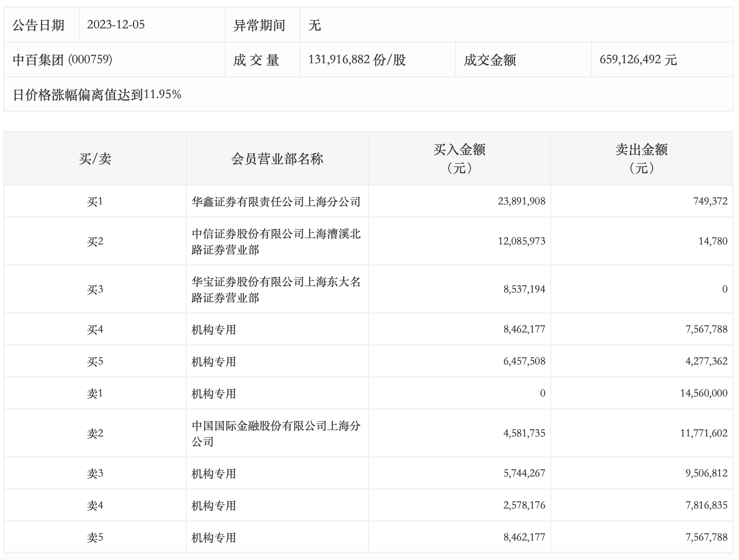Image resolution: width=739 pixels, height=560 pixels.
Task: Click 中国国际金融股份有限公司上海分公司
Action: pos(276,433)
